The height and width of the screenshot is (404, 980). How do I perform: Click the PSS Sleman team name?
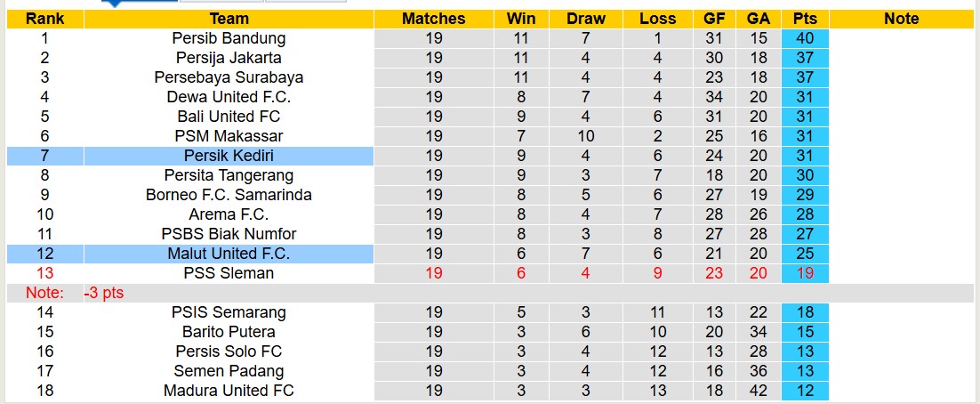229,273
